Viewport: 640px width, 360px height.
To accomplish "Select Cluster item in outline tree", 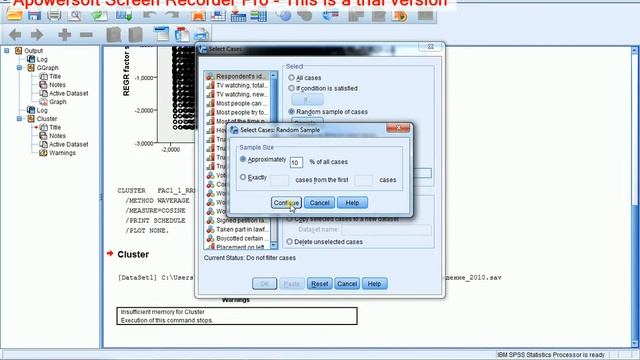I will click(x=47, y=119).
